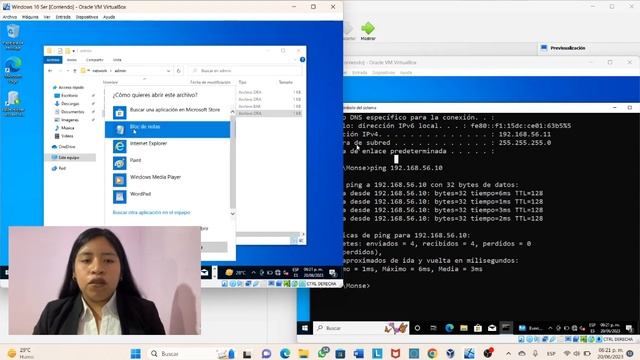Click the green Mostrar arrow in VirtualBox Manager
This screenshot has width=640, height=360.
(368, 31)
